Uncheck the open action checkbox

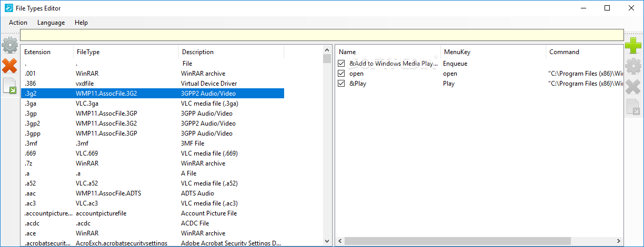[x=341, y=74]
